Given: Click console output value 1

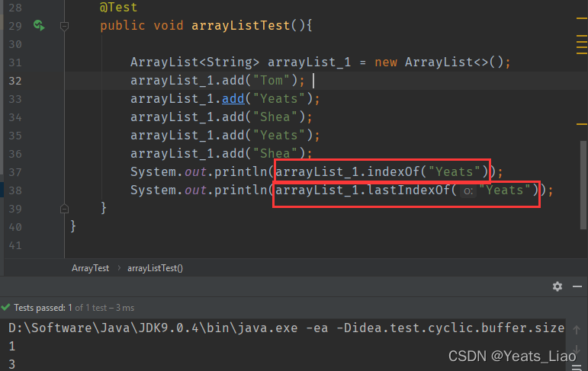Looking at the screenshot, I should tap(12, 347).
